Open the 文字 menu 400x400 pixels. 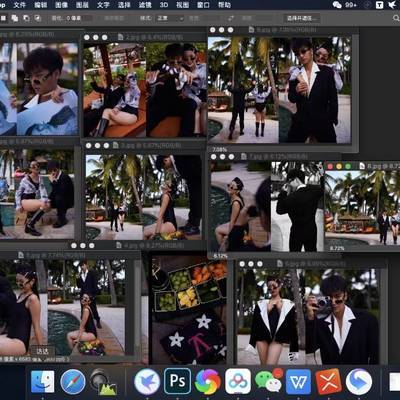pyautogui.click(x=103, y=5)
